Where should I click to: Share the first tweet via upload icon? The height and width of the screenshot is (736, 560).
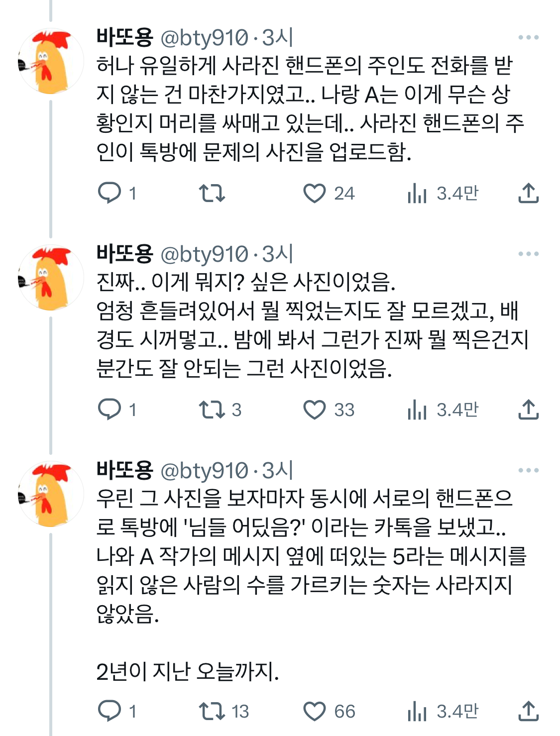529,193
